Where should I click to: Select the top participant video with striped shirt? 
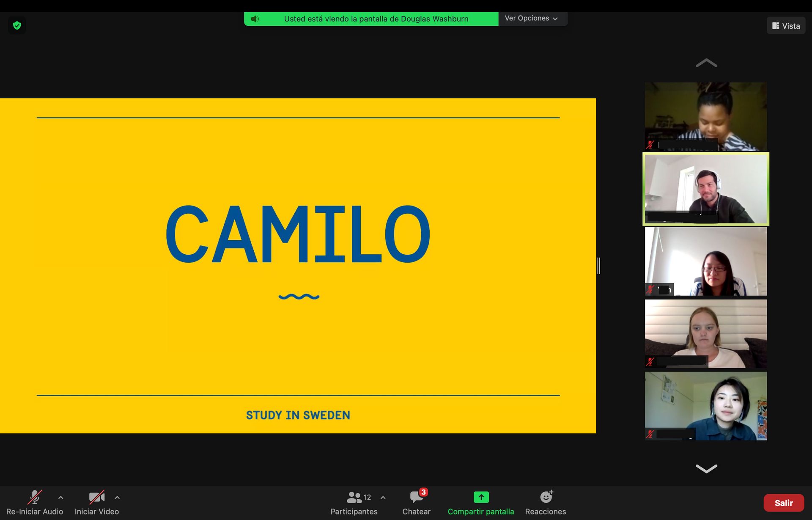click(705, 116)
